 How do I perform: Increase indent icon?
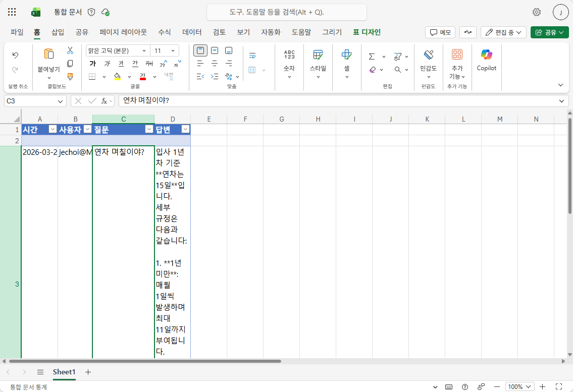[215, 76]
